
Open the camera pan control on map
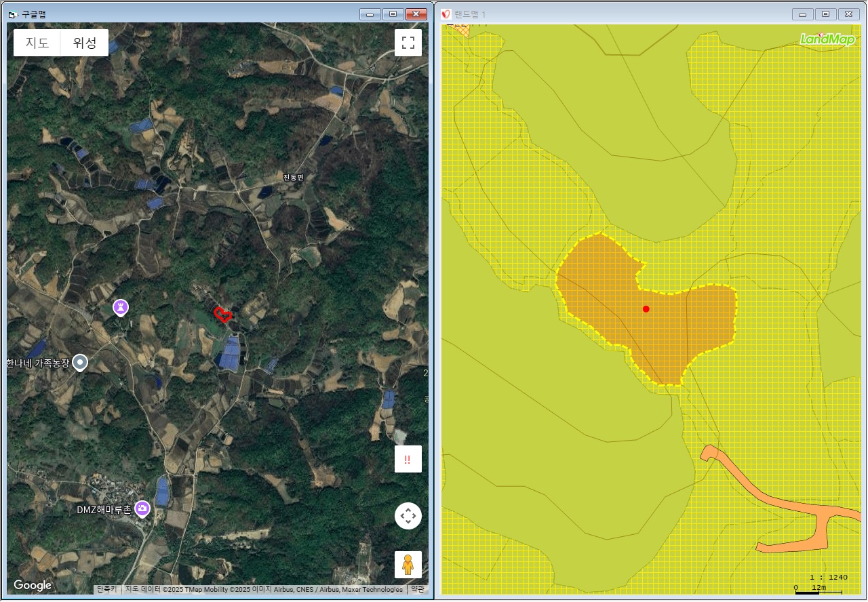pos(408,516)
